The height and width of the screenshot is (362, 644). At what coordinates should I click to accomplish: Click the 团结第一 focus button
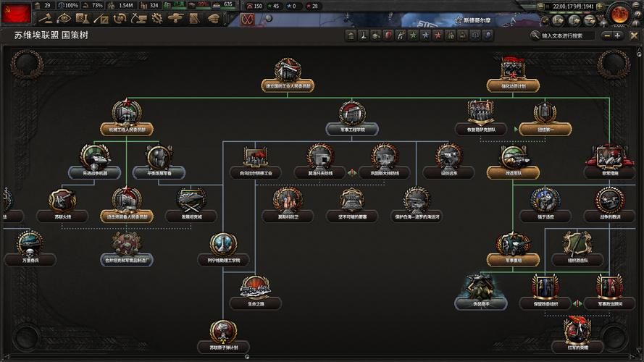point(545,130)
